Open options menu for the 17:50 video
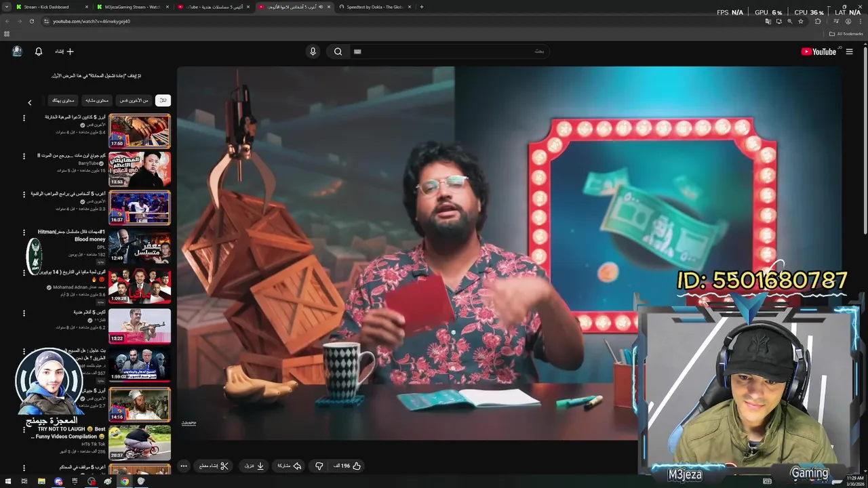 (x=24, y=118)
